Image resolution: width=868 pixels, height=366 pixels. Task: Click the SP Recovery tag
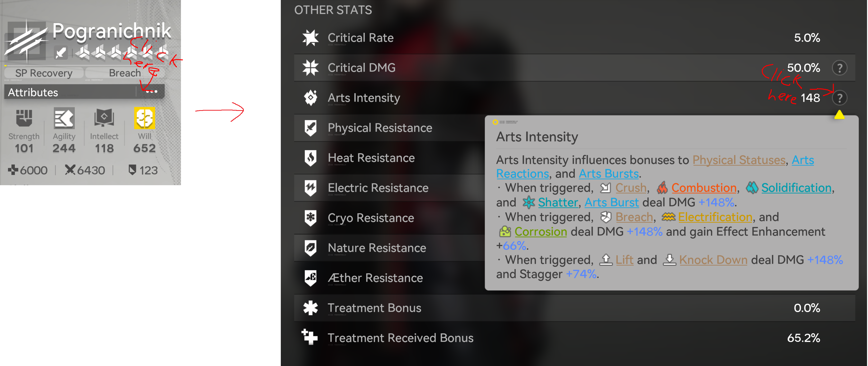tap(44, 73)
